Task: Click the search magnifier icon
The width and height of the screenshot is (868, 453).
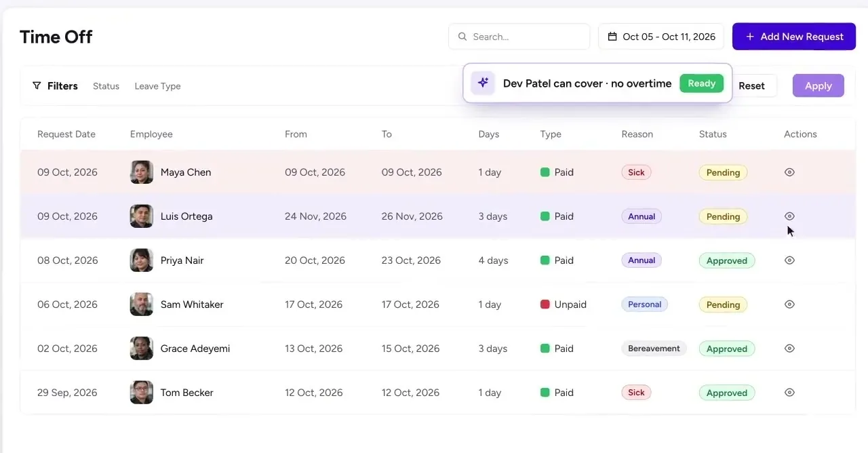Action: point(462,37)
